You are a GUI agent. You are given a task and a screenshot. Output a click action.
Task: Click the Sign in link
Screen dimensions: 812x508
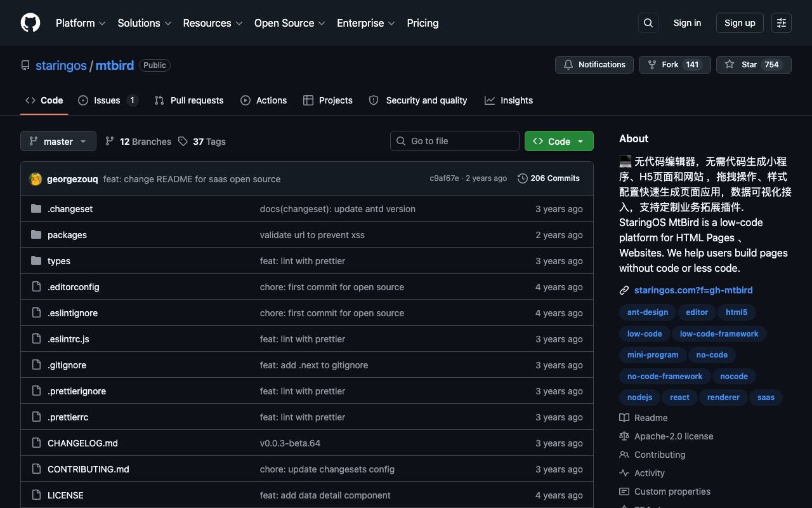(x=687, y=23)
